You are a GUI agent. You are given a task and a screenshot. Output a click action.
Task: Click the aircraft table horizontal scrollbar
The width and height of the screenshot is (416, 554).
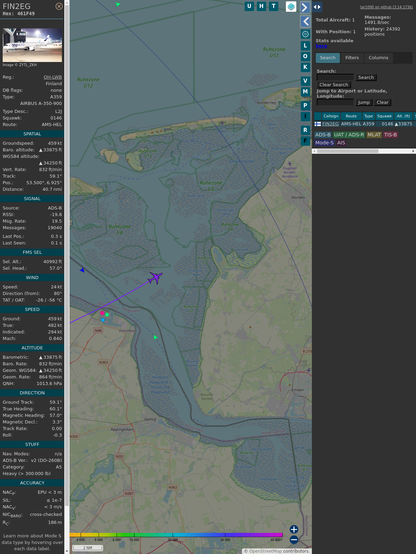364,151
